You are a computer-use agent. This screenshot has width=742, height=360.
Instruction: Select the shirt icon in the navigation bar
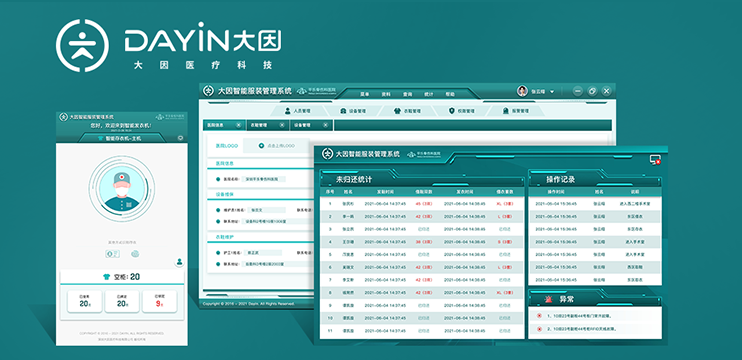(x=397, y=111)
